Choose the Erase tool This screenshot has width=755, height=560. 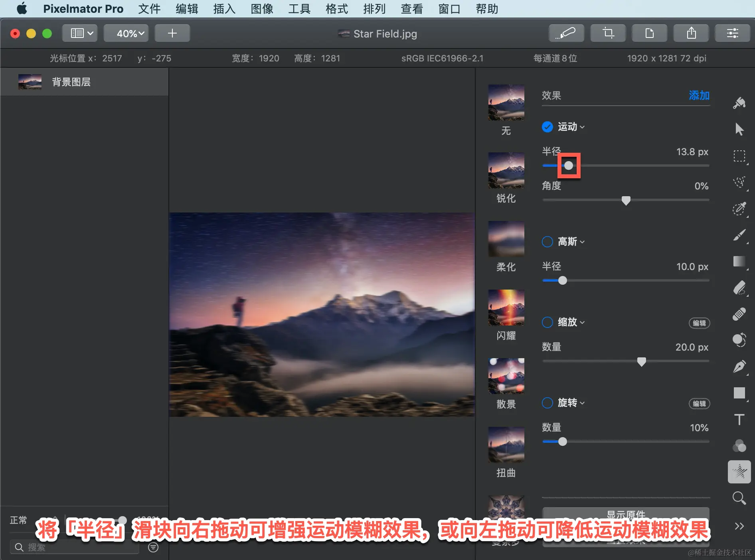pyautogui.click(x=739, y=288)
